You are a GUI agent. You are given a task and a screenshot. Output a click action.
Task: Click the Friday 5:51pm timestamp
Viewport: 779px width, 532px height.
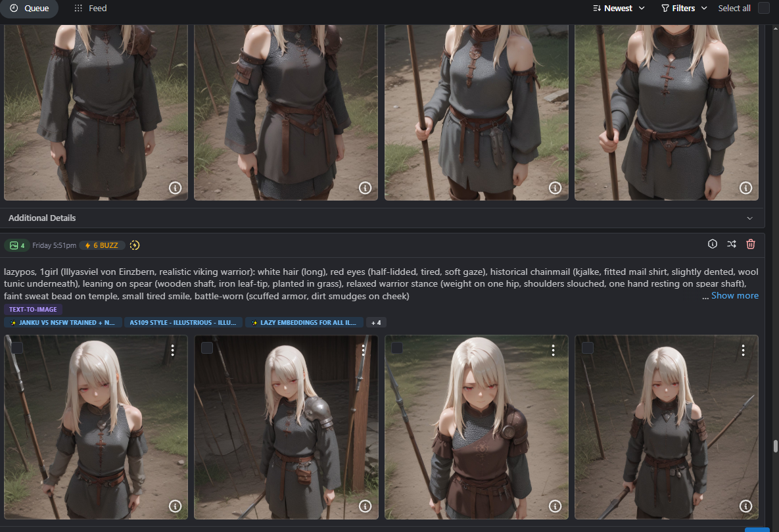pyautogui.click(x=54, y=245)
